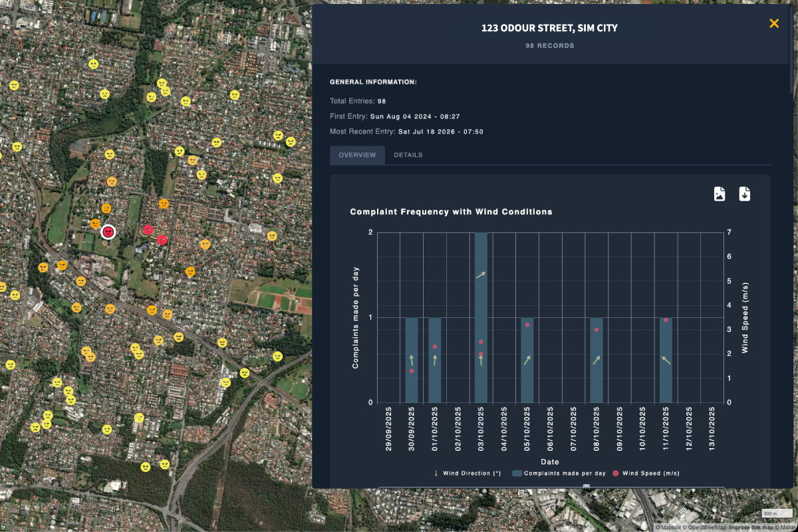Click the Improve this map link
The image size is (798, 532).
click(x=751, y=527)
